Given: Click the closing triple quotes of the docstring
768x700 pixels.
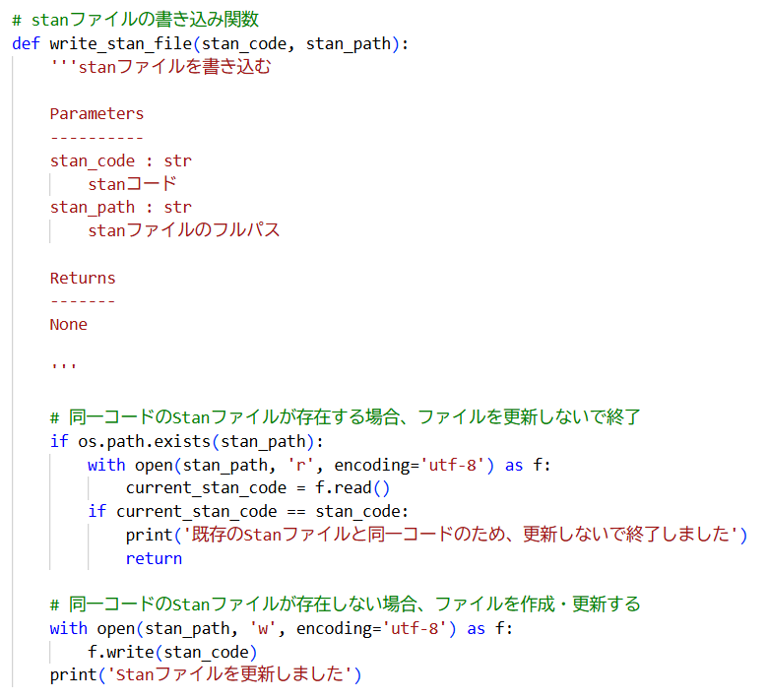Looking at the screenshot, I should [64, 365].
